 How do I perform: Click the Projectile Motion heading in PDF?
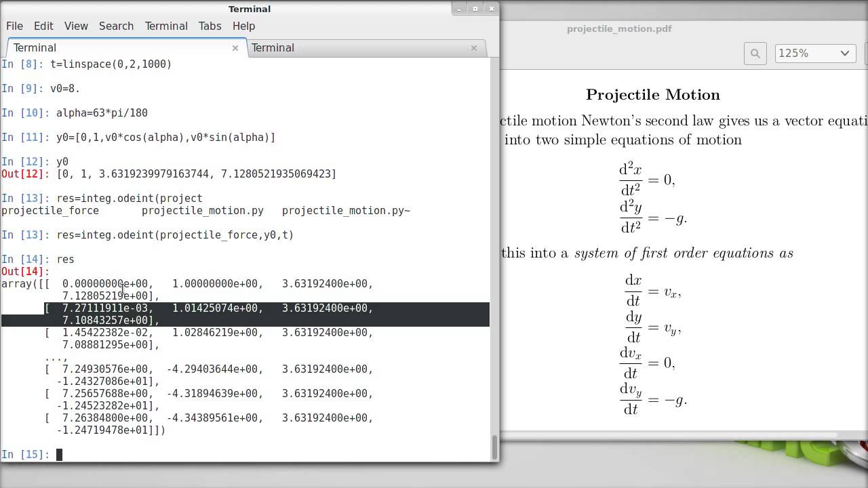(x=653, y=94)
